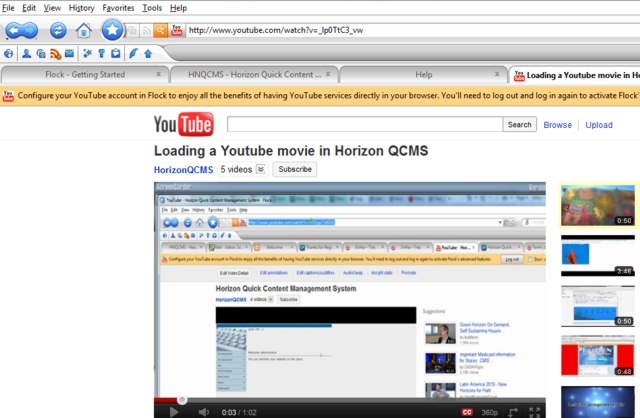Click the Subscribe button
The image size is (640, 418).
(x=295, y=169)
